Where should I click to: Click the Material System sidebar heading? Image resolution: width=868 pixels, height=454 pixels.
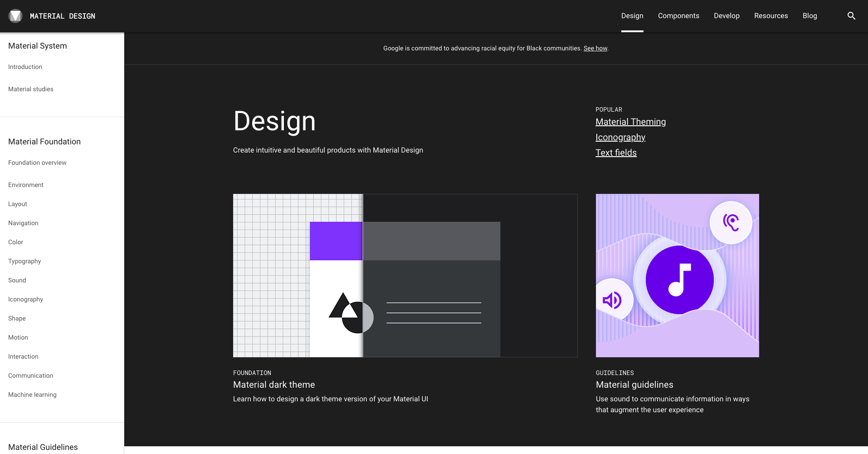38,46
